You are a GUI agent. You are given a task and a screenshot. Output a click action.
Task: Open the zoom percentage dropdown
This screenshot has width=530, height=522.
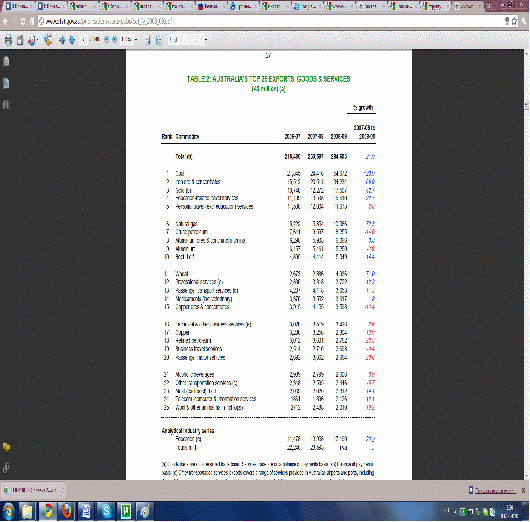[x=136, y=40]
